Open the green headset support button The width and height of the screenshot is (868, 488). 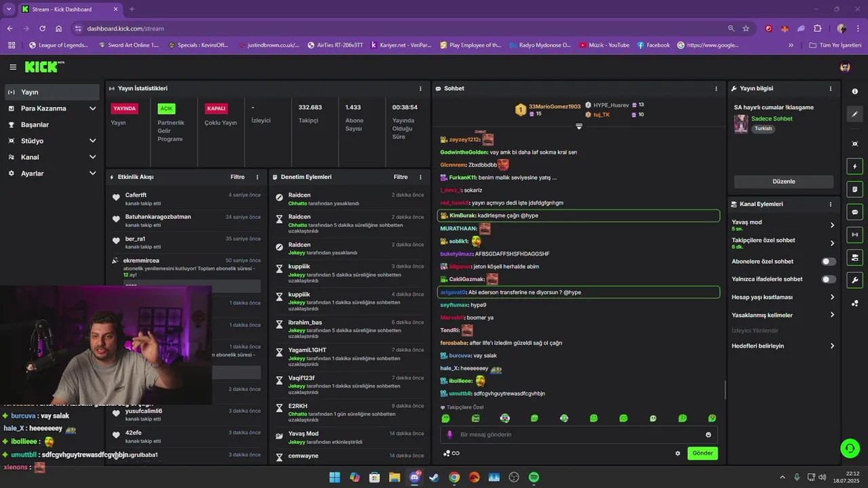[850, 448]
